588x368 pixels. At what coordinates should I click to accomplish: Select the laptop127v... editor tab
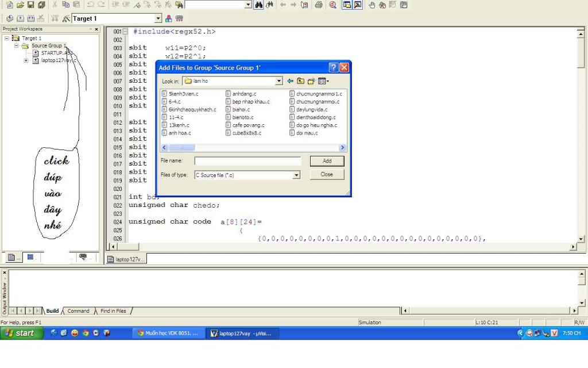point(126,259)
